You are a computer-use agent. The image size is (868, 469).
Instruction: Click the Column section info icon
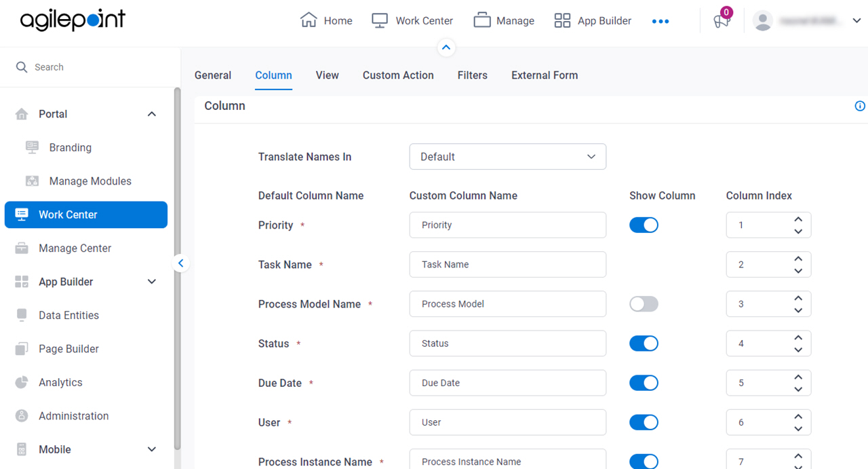(x=860, y=106)
